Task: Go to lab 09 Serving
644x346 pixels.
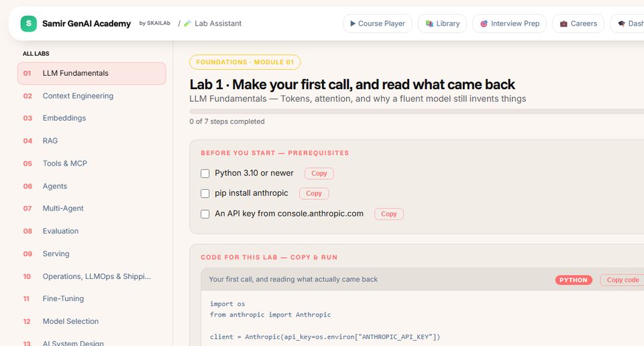Action: point(92,253)
